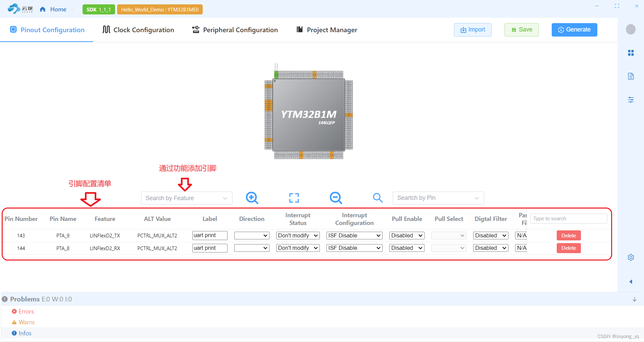Collapse Problems panel with down arrow
The width and height of the screenshot is (644, 342).
click(634, 299)
